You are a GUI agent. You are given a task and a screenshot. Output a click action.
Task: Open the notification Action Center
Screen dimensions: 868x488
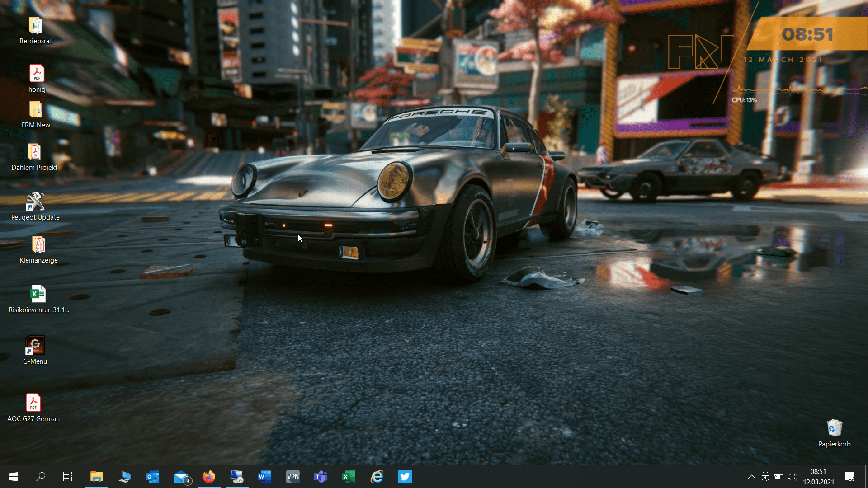849,477
